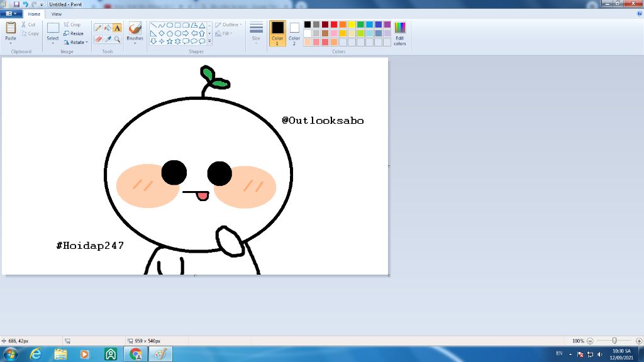
Task: Click the Redo arrow in title bar
Action: click(34, 4)
